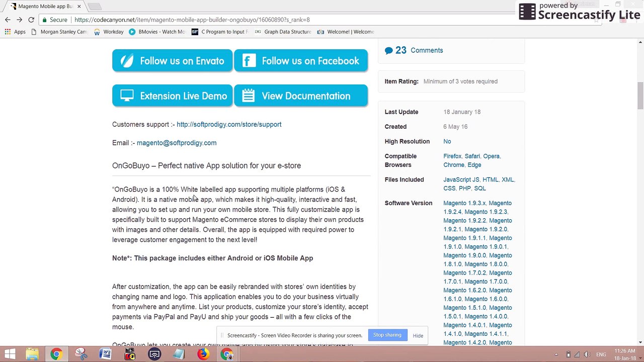The width and height of the screenshot is (644, 362).
Task: Click the Edge compatible browser link
Action: tap(474, 165)
